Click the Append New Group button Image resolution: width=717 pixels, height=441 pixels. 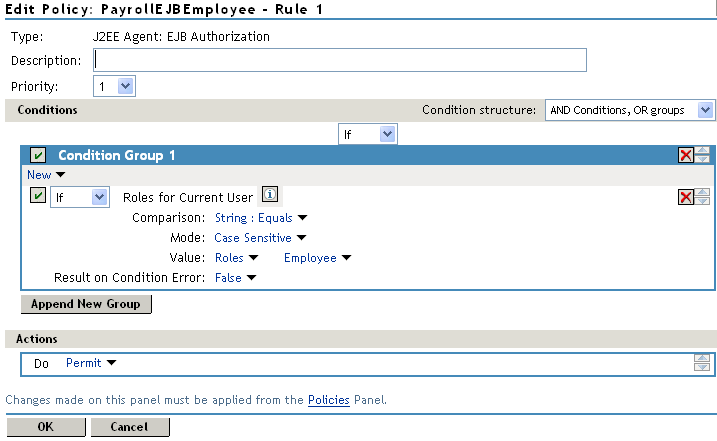tap(86, 304)
